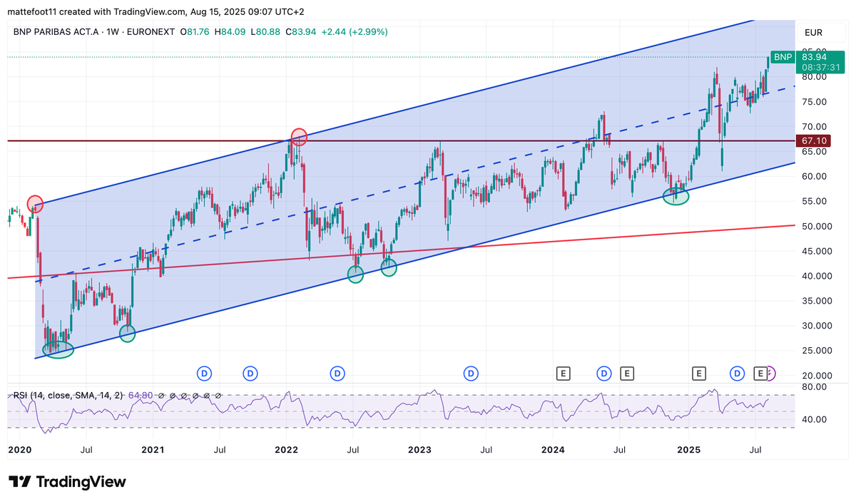The width and height of the screenshot is (856, 504).
Task: Click the 50.000 price axis label
Action: coord(817,226)
